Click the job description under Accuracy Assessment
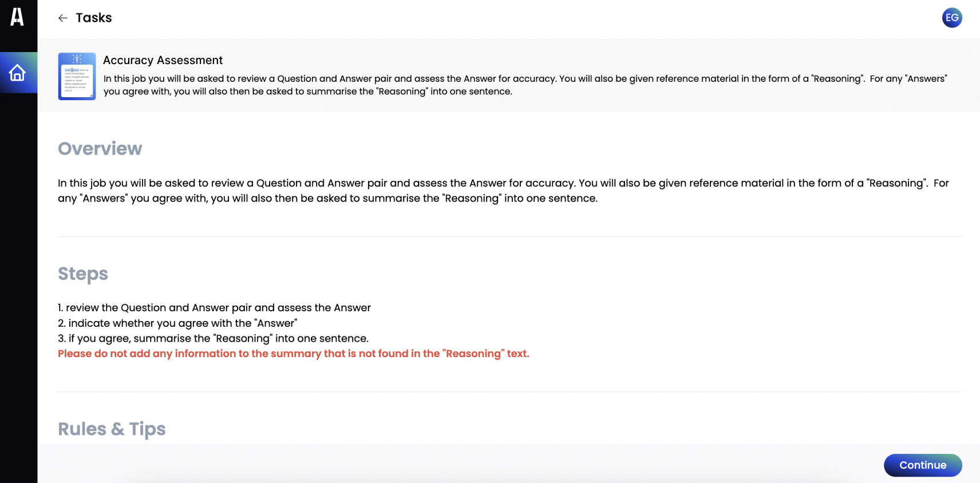Viewport: 980px width, 483px height. (525, 85)
